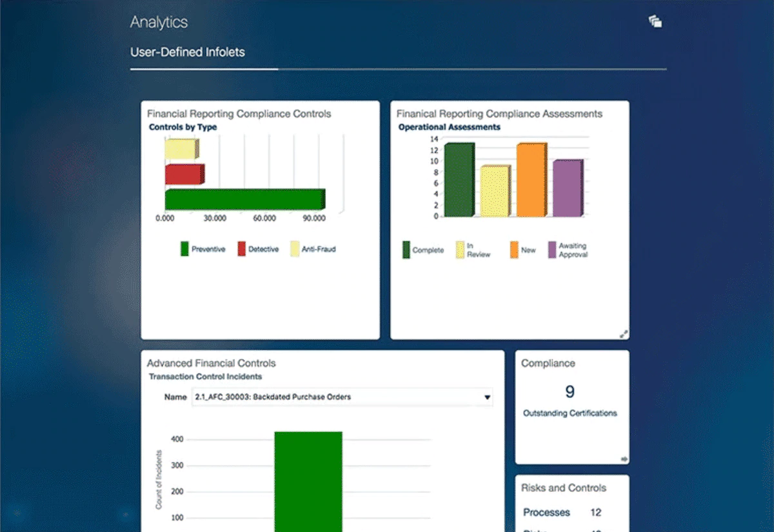This screenshot has height=532, width=774.
Task: Click the orange New legend swatch
Action: (513, 250)
